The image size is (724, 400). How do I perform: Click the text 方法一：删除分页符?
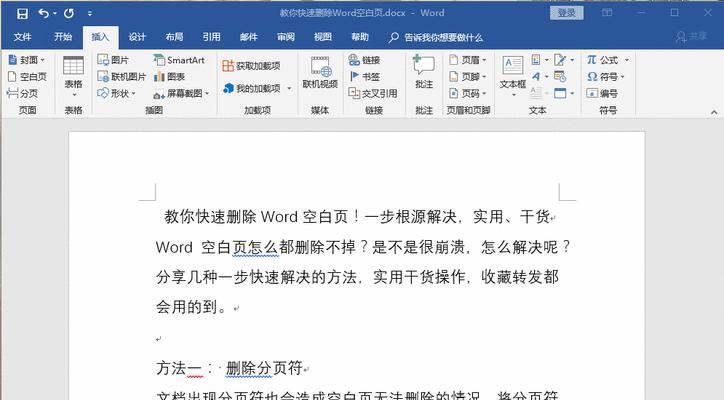[229, 368]
